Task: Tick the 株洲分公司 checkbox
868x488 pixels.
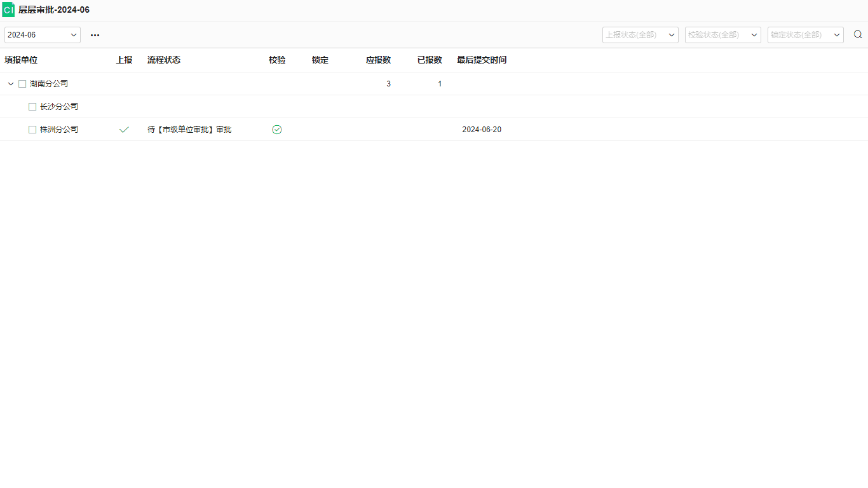Action: (32, 130)
